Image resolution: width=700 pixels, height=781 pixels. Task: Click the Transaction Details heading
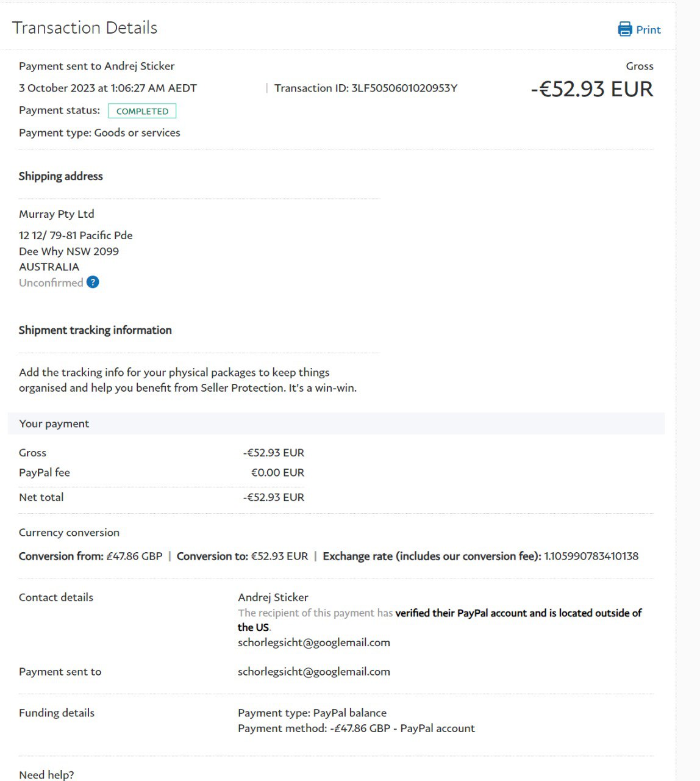click(x=85, y=28)
